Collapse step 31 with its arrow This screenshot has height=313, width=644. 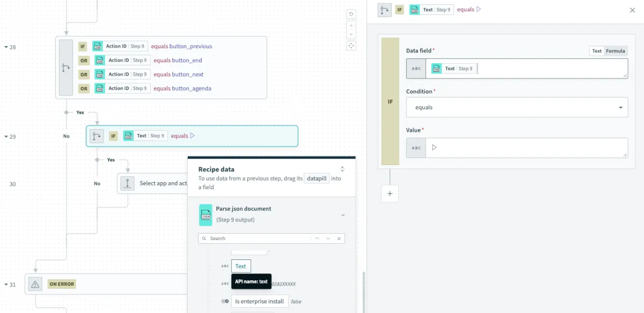6,285
